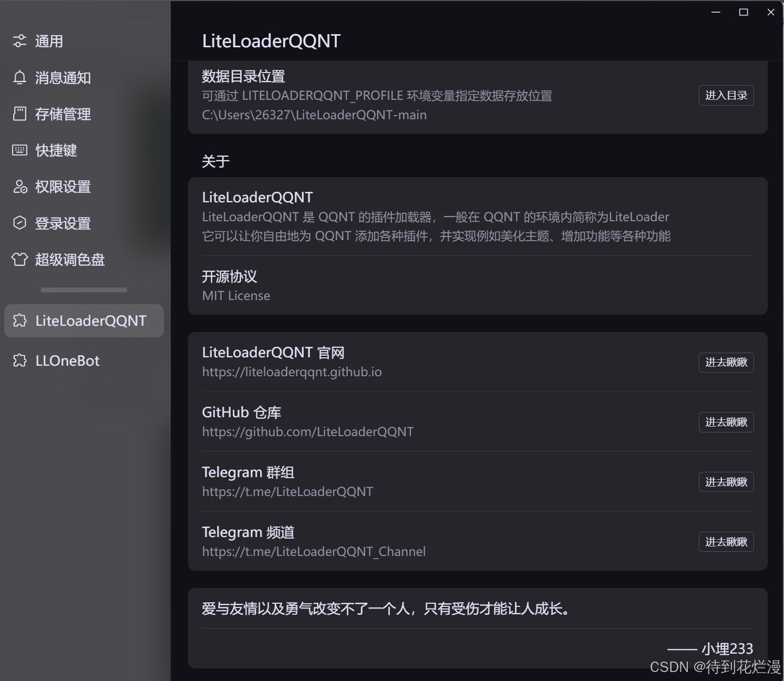Click the https://t.me/LiteLoaderQQNT URL text
The image size is (784, 681).
coord(287,492)
